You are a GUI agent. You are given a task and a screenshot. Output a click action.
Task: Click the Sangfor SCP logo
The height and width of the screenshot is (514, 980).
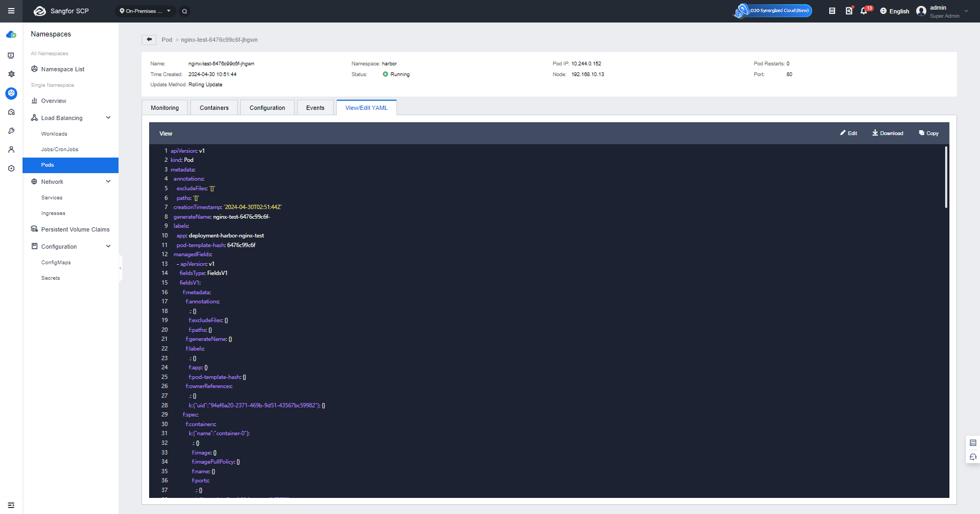coord(61,11)
